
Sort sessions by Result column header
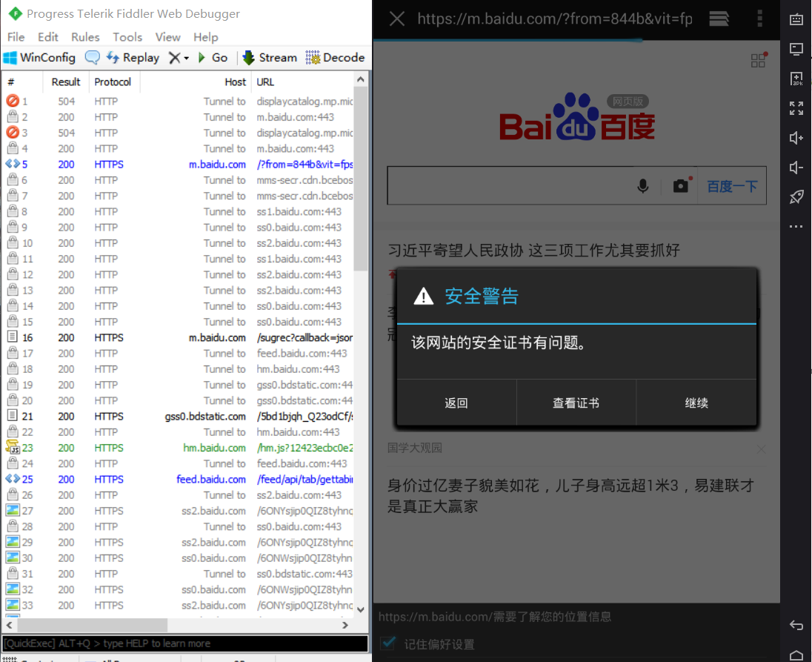point(66,82)
